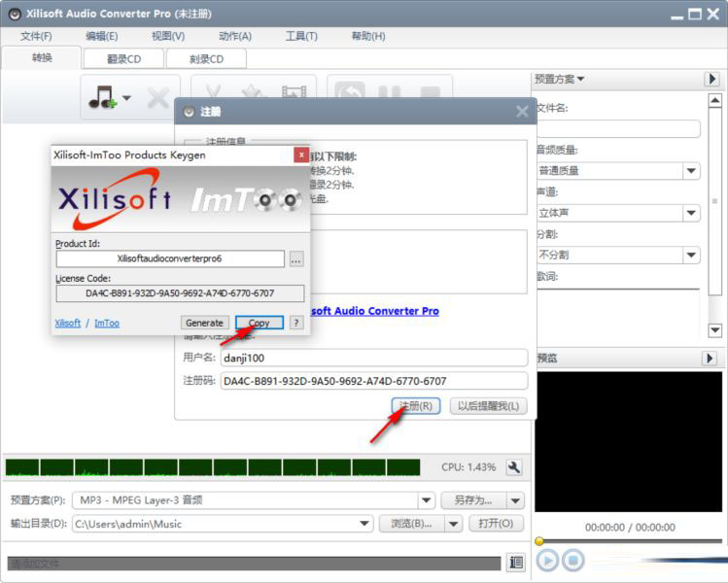728x583 pixels.
Task: Click the Product Id field in Keygen
Action: [170, 258]
